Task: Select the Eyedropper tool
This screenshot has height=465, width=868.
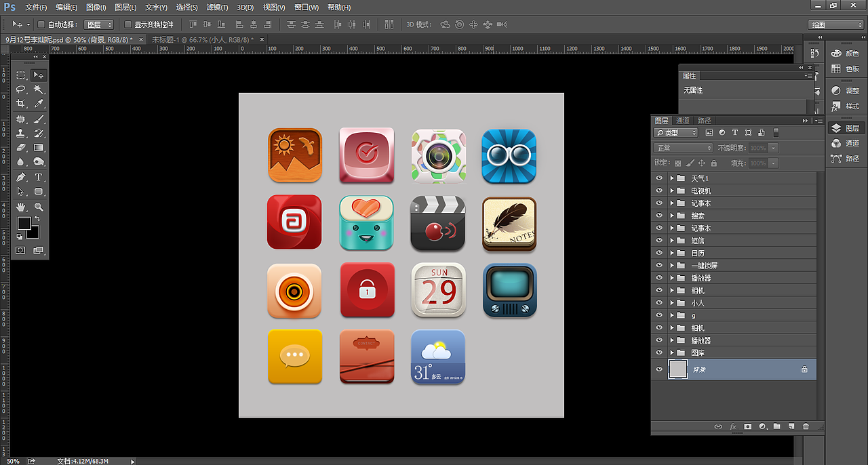Action: pyautogui.click(x=39, y=103)
